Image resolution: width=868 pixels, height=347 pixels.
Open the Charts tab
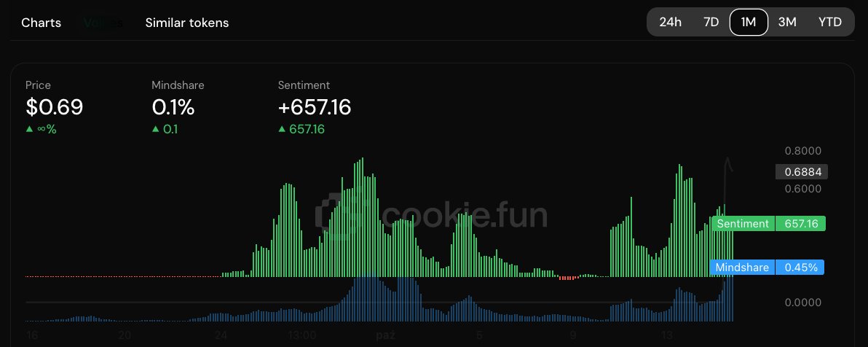(41, 23)
